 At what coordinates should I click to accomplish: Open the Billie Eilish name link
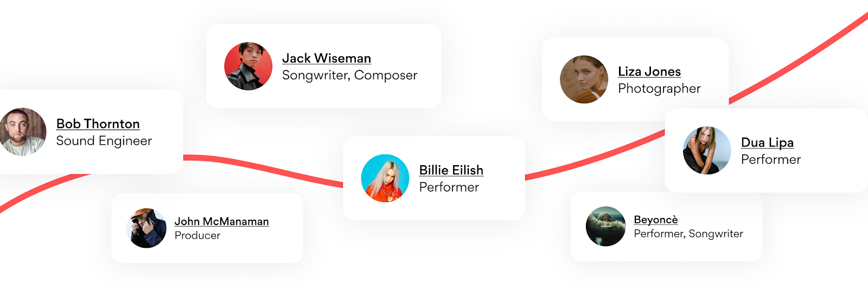[451, 170]
